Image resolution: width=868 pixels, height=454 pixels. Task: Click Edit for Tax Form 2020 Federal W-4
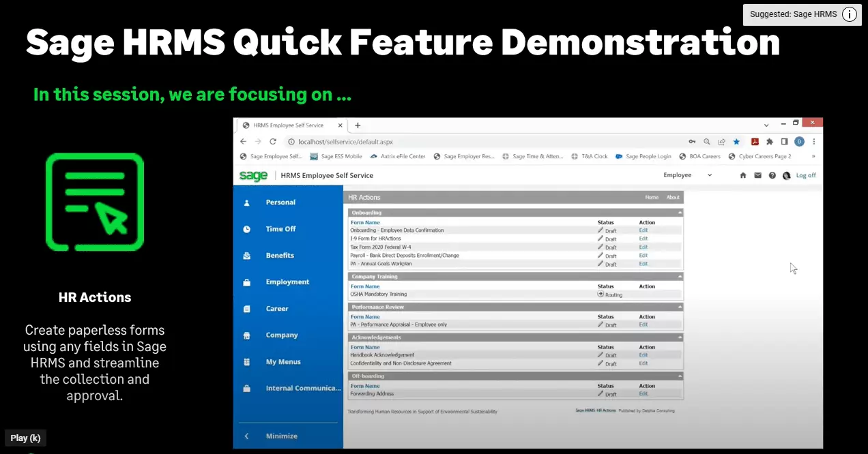[643, 247]
